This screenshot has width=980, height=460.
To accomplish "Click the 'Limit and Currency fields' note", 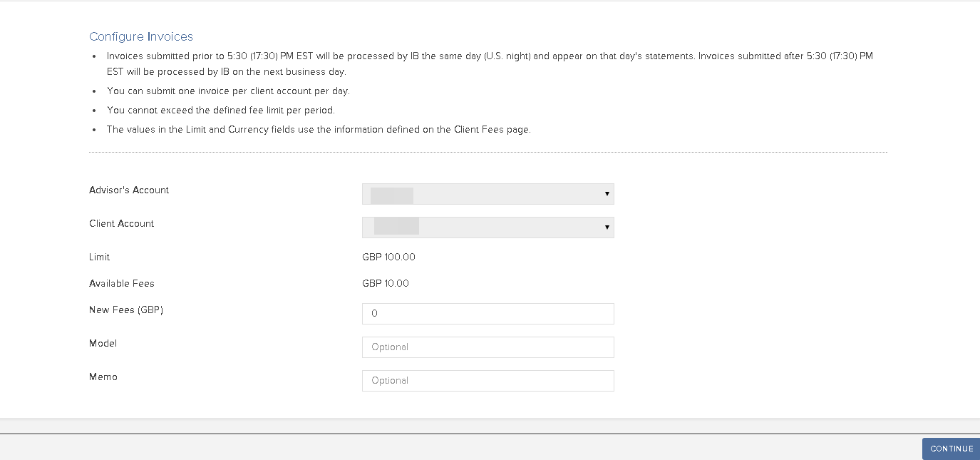I will (319, 130).
